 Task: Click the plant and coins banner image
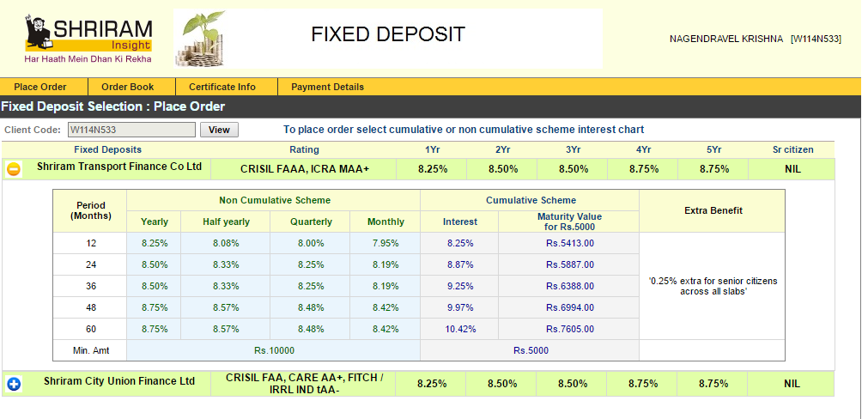(x=201, y=39)
